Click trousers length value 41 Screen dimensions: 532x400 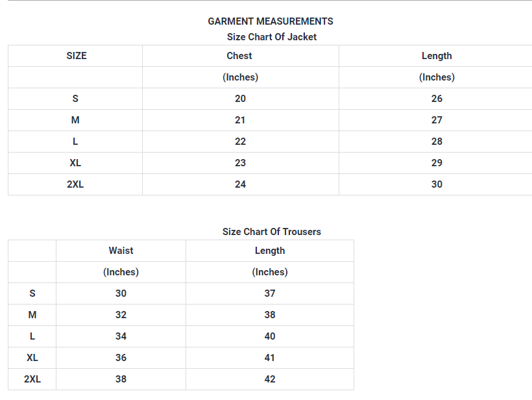[270, 358]
